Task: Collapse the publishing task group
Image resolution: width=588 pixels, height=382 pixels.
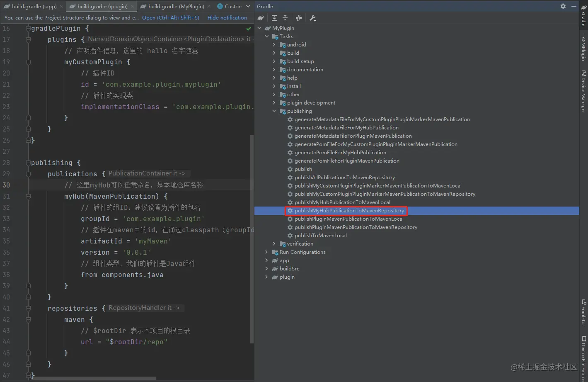Action: pyautogui.click(x=274, y=111)
